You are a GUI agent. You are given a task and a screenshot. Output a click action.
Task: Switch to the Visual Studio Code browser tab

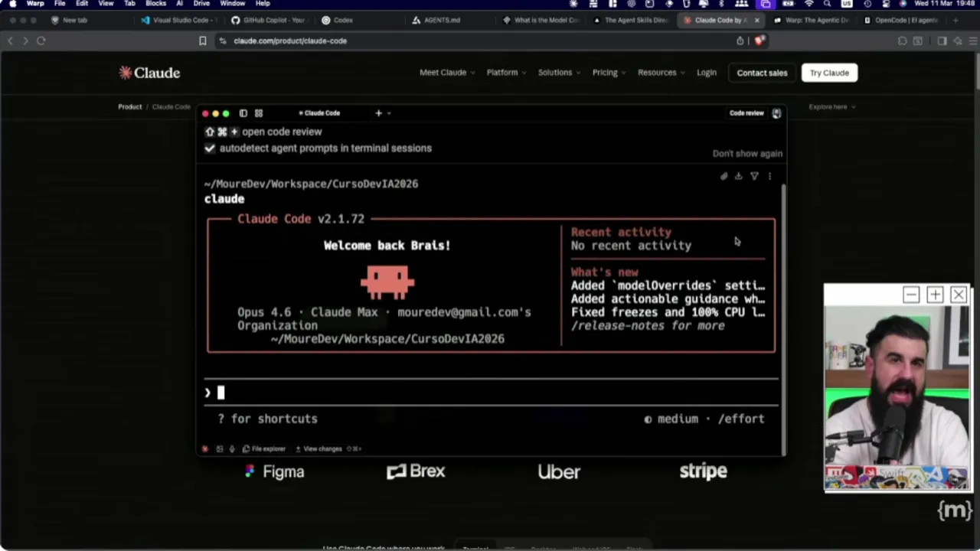178,20
